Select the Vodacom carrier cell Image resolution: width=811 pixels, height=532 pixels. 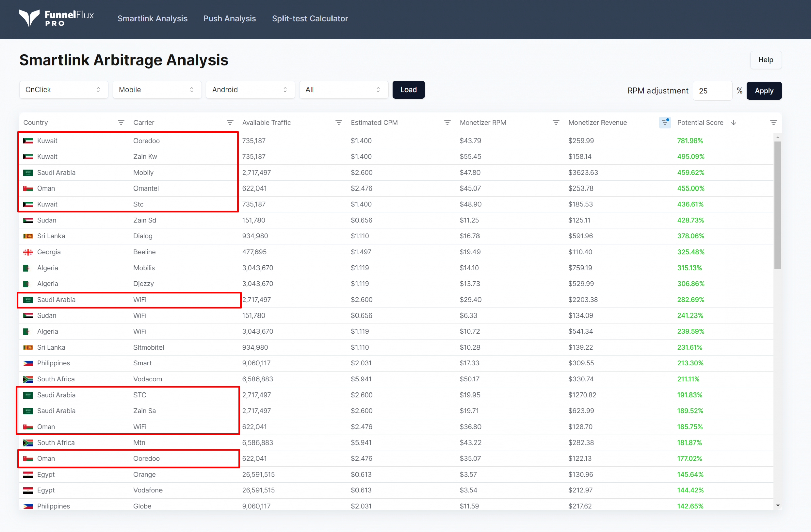tap(148, 379)
